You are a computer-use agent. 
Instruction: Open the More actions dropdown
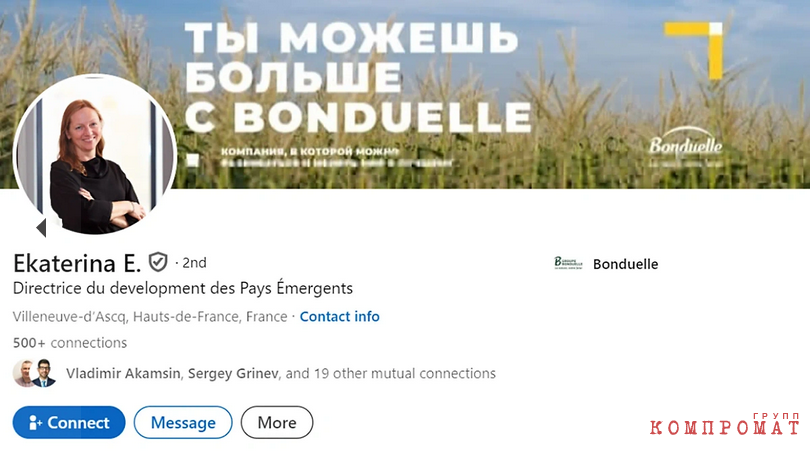click(x=277, y=422)
